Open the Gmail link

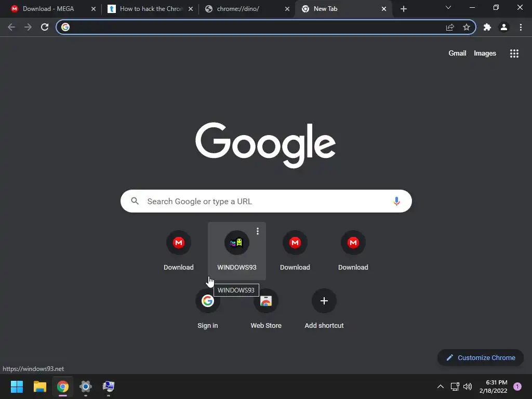[457, 54]
